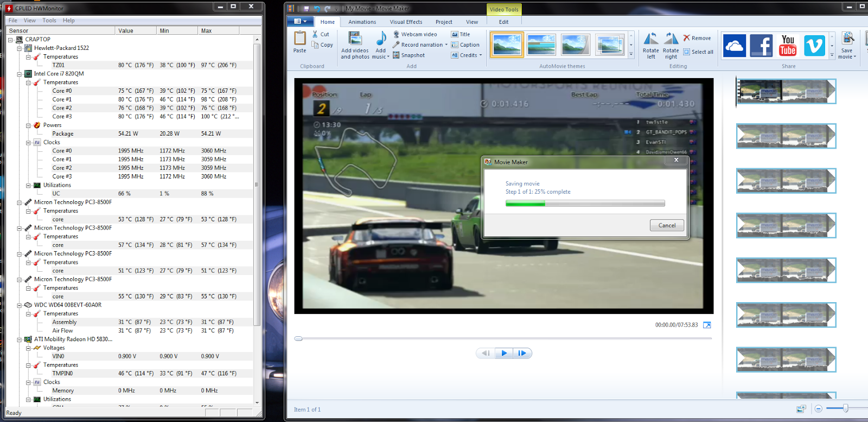This screenshot has width=868, height=422.
Task: Collapse Intel Core i7 820QM node
Action: [x=20, y=74]
